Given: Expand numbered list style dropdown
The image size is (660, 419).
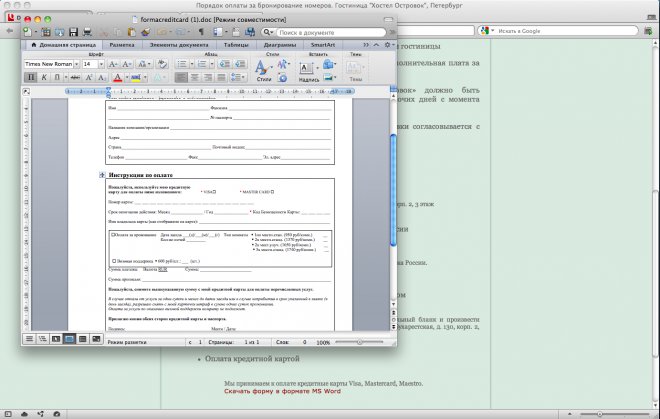Looking at the screenshot, I should coord(212,64).
